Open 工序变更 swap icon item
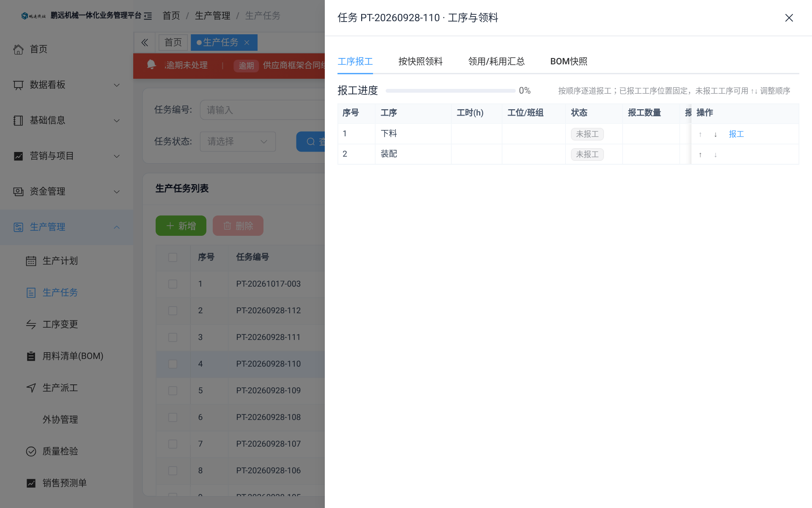 (x=31, y=324)
